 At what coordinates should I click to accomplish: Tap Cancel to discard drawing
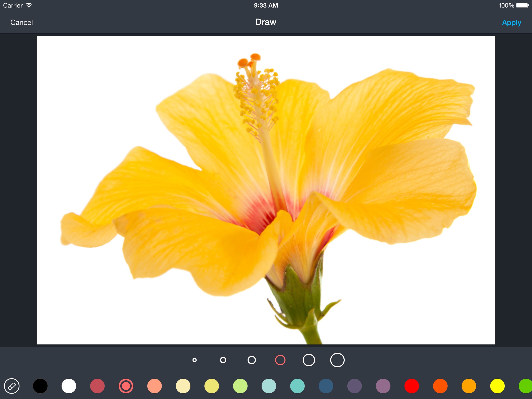22,23
